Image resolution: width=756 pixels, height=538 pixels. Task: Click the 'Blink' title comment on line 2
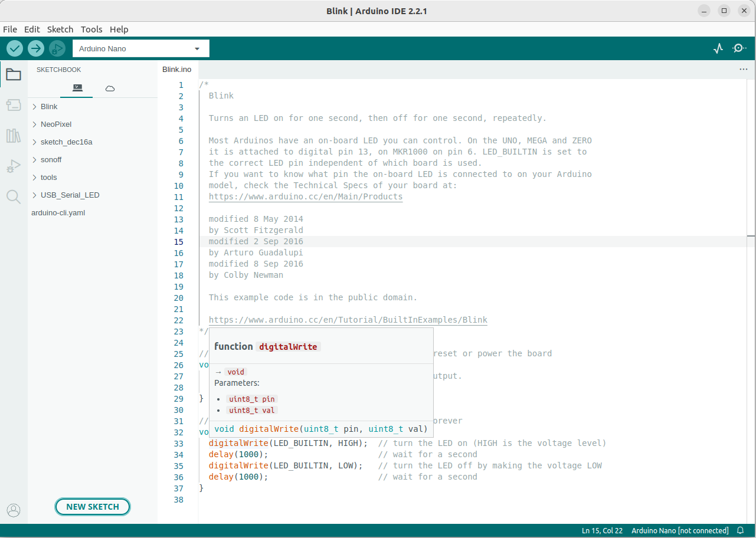(x=221, y=96)
